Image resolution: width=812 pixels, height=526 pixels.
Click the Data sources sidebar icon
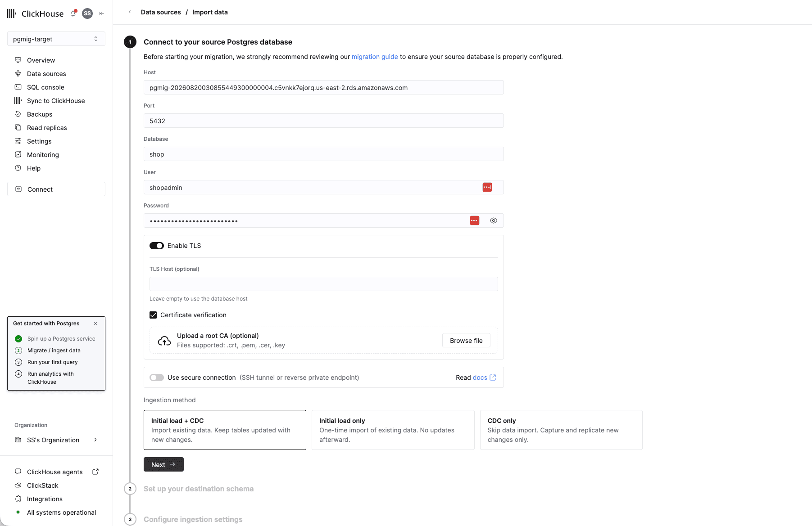(18, 73)
